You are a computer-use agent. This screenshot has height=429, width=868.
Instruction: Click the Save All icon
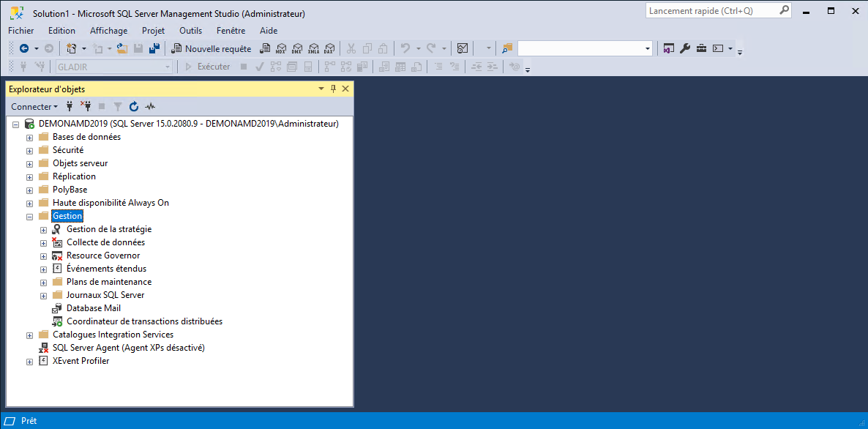[x=155, y=49]
